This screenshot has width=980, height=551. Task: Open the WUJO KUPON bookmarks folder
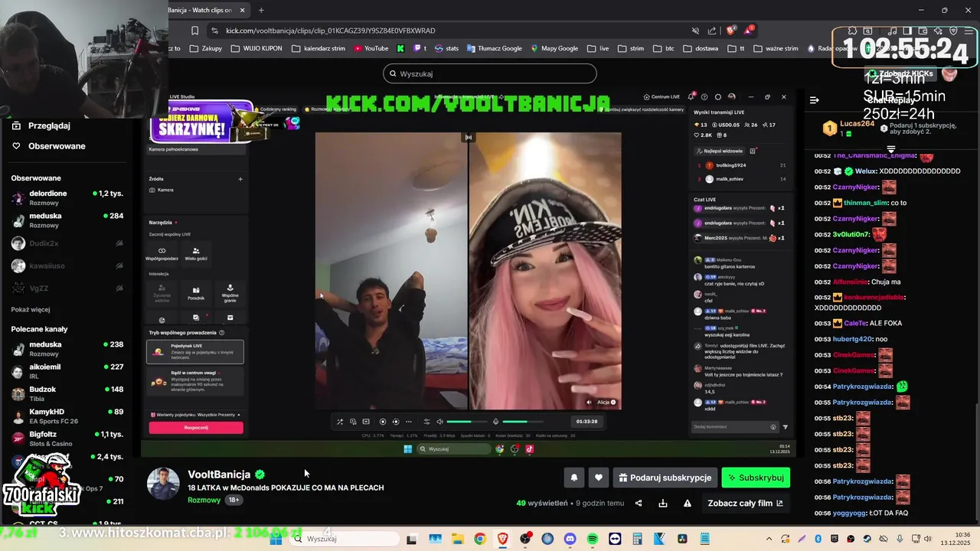click(256, 48)
